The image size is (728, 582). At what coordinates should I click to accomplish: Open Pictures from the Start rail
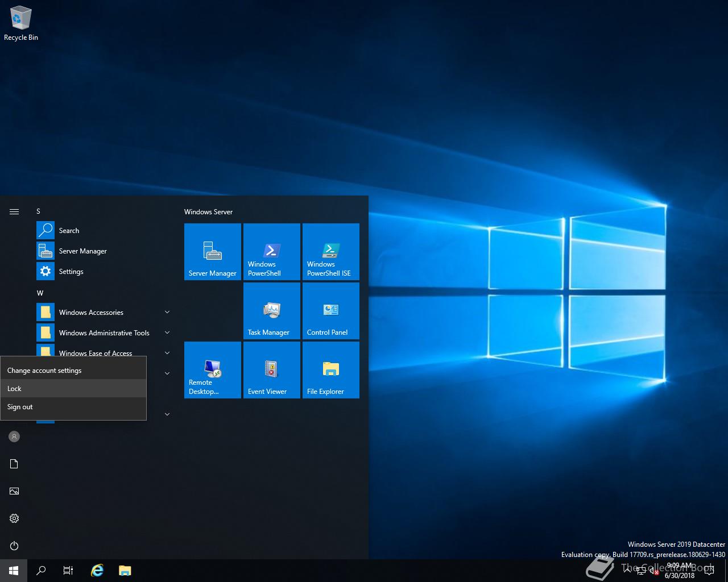(x=14, y=491)
